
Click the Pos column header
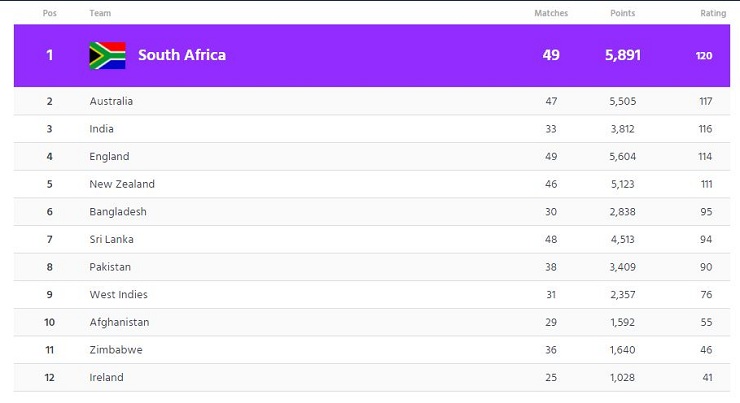[x=50, y=13]
